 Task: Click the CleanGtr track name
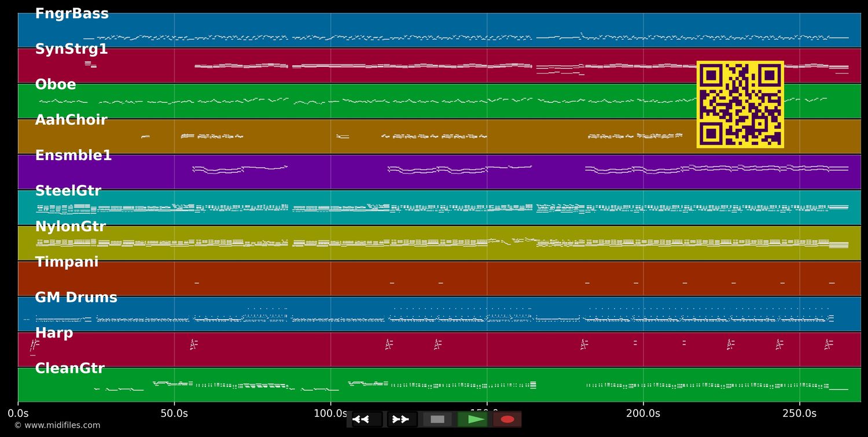pyautogui.click(x=69, y=368)
